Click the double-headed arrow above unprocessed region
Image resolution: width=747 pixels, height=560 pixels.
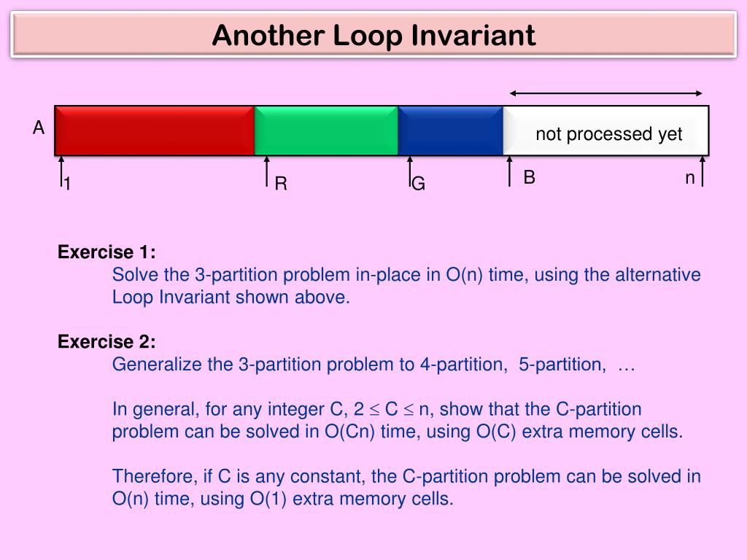[606, 93]
